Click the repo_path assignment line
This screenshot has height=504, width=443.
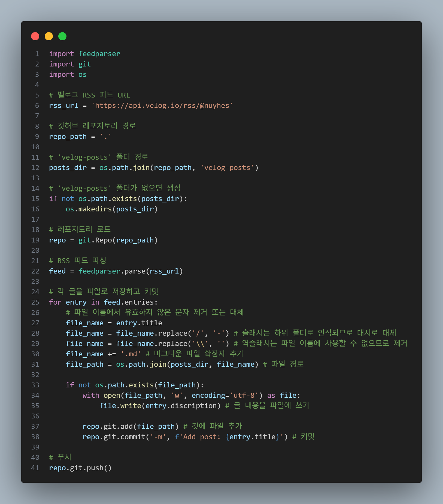[80, 136]
